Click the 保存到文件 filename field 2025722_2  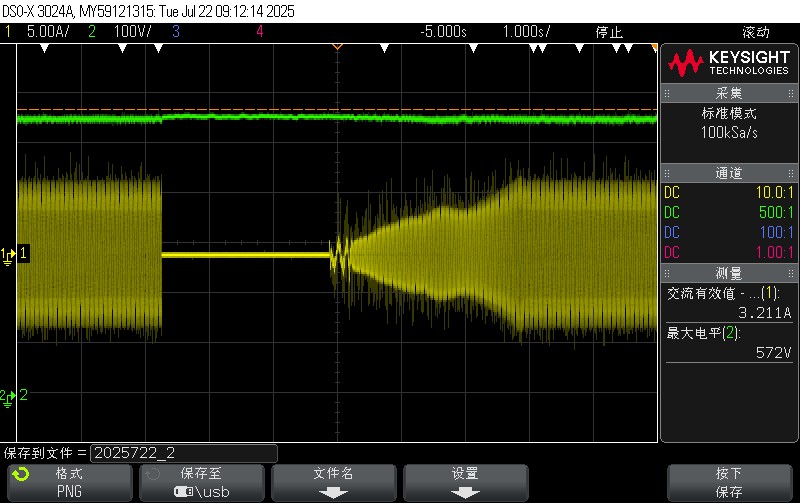click(x=183, y=453)
